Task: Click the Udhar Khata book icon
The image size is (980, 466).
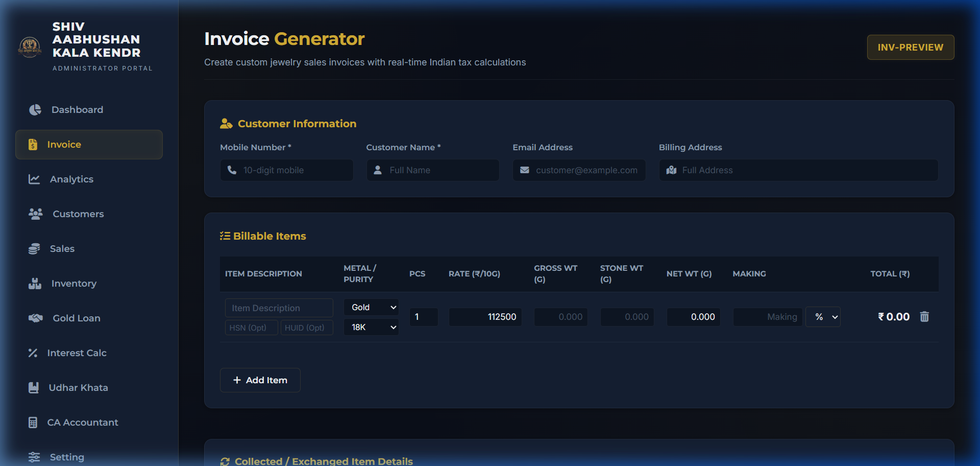Action: click(34, 388)
